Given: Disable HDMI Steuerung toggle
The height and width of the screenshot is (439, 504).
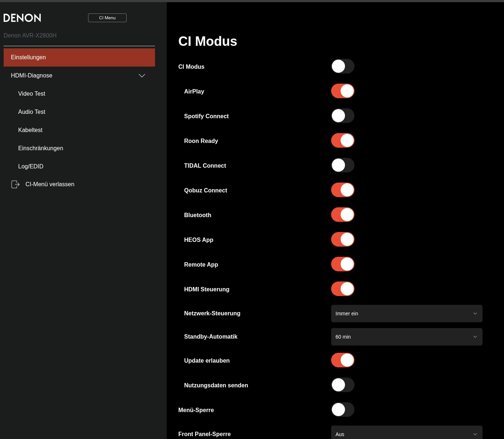Looking at the screenshot, I should (343, 289).
